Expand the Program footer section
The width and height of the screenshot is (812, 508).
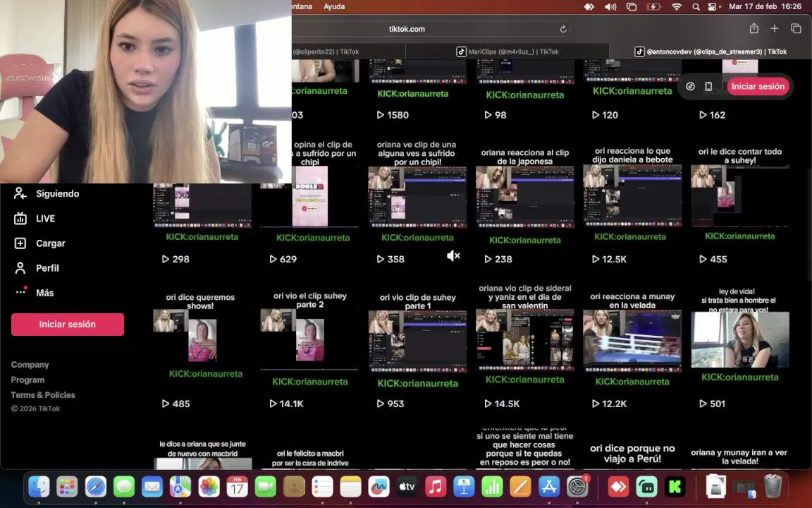[27, 380]
